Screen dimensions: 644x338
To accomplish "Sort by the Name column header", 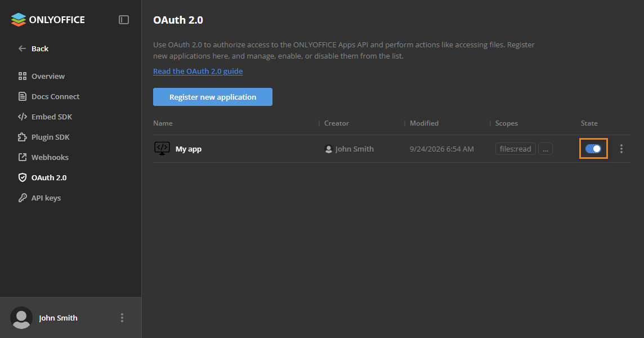I will 163,123.
